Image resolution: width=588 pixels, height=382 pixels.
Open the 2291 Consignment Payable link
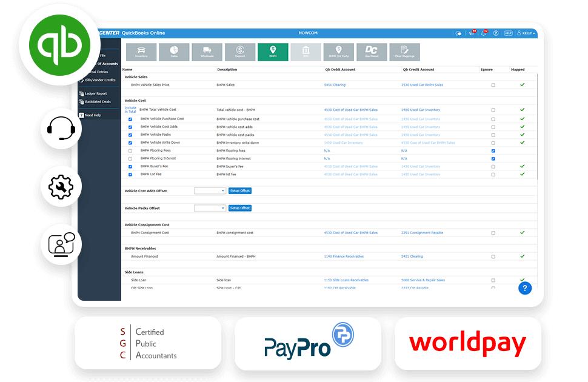(422, 233)
